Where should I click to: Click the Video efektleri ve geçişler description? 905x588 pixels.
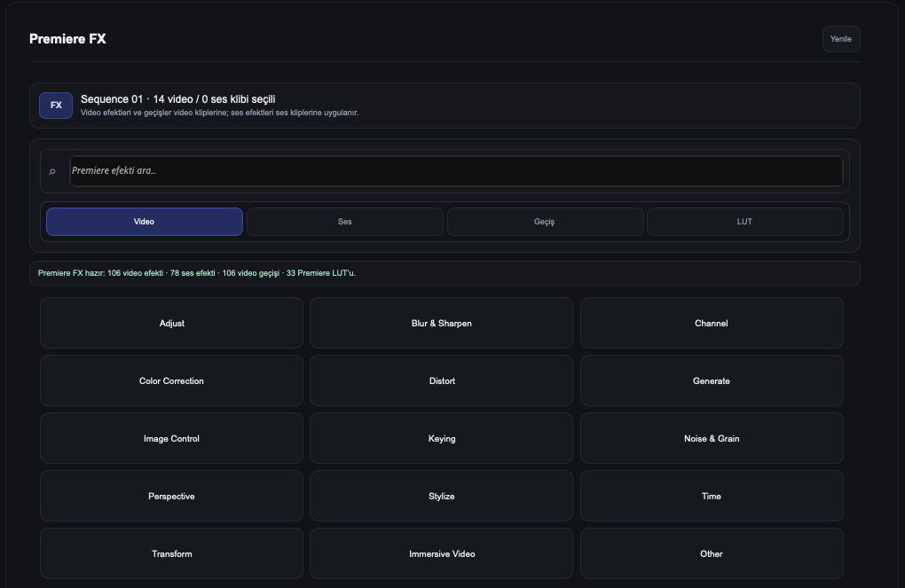(219, 113)
